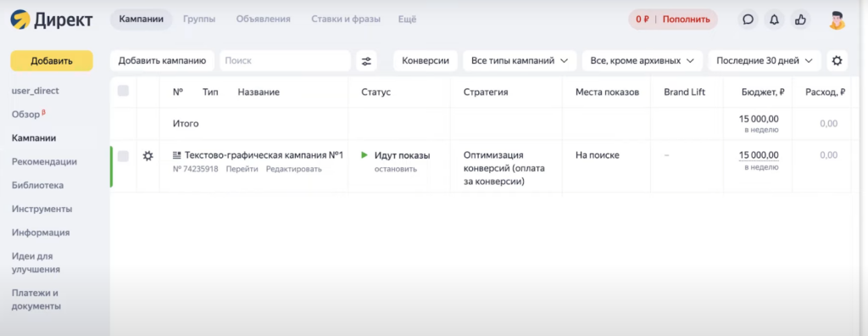Toggle the select-all checkbox in table header
This screenshot has height=336, width=868.
pyautogui.click(x=124, y=91)
